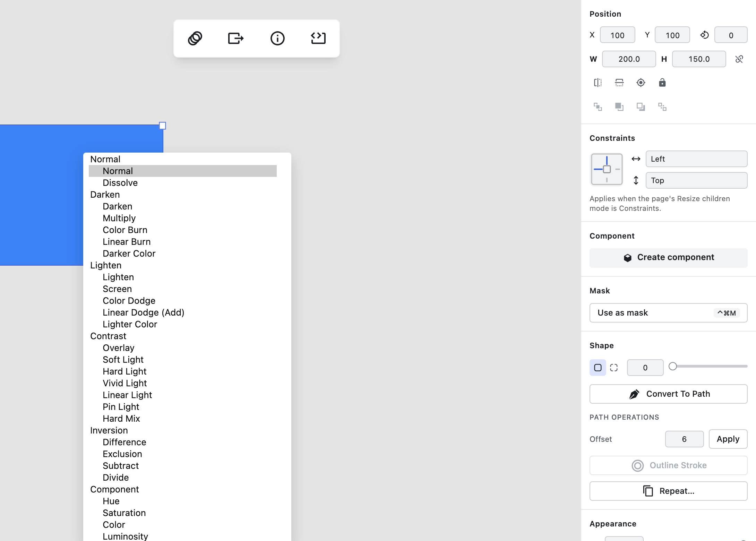Click the Y position field
Viewport: 756px width, 541px height.
672,35
